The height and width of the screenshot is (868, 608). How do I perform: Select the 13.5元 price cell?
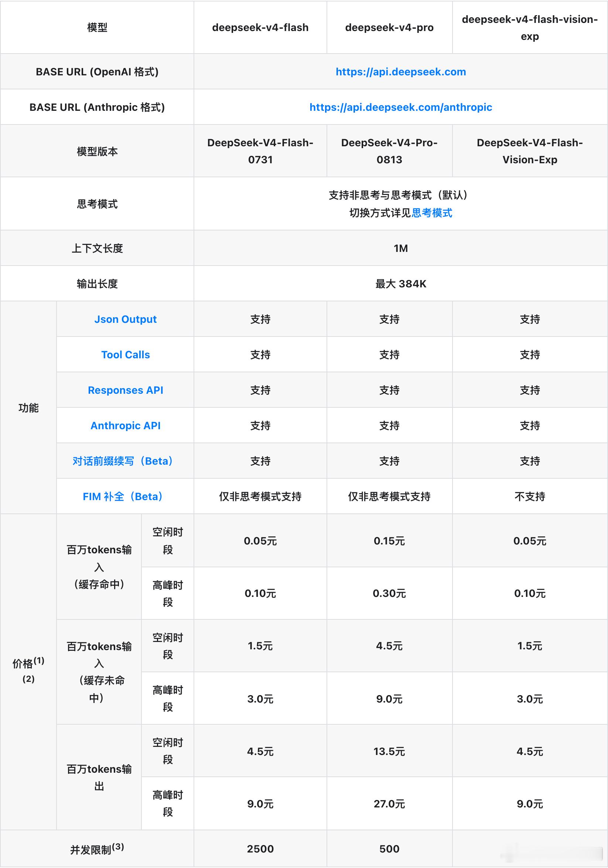pos(389,751)
